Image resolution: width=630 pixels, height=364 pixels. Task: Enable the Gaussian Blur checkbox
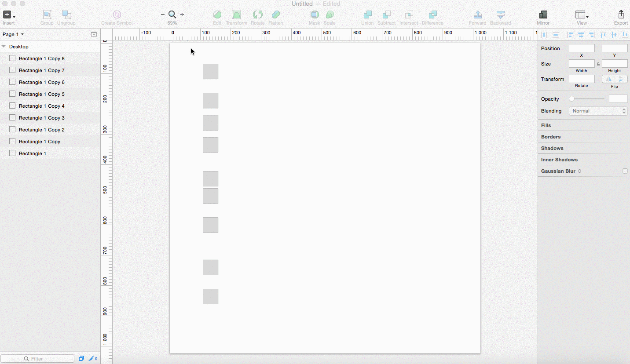[625, 171]
